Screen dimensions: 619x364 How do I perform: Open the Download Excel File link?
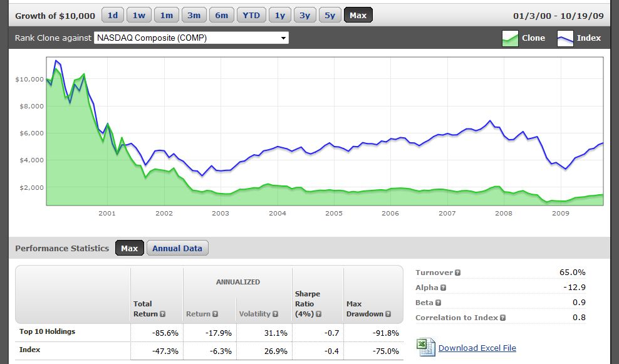(x=477, y=348)
